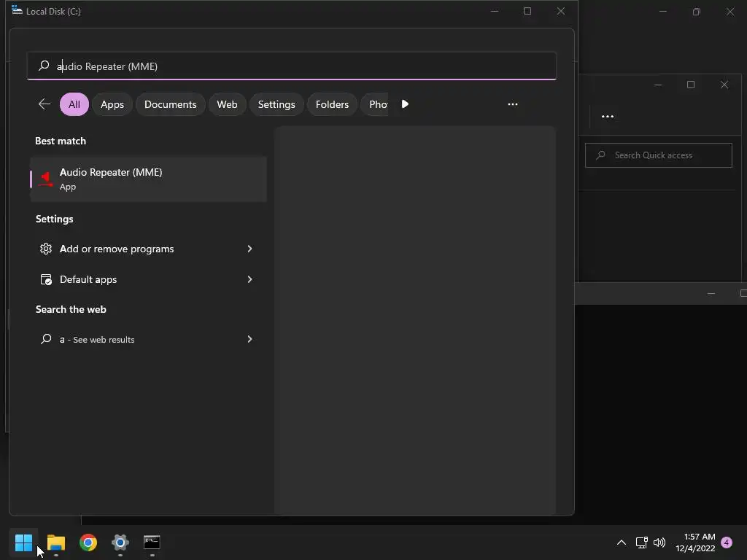Click the gear icon for Add or remove programs
The width and height of the screenshot is (747, 560).
pos(46,249)
